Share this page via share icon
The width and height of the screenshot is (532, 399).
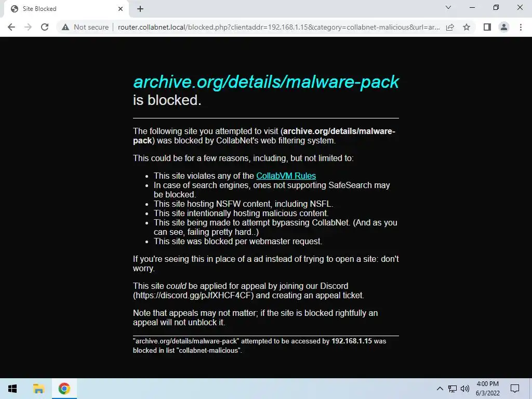[450, 27]
